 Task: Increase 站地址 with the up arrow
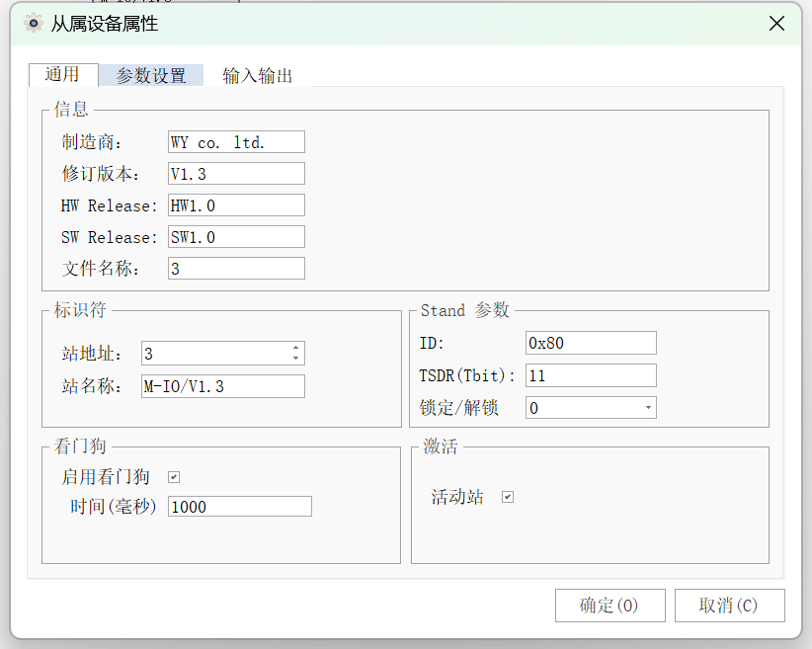click(x=295, y=348)
